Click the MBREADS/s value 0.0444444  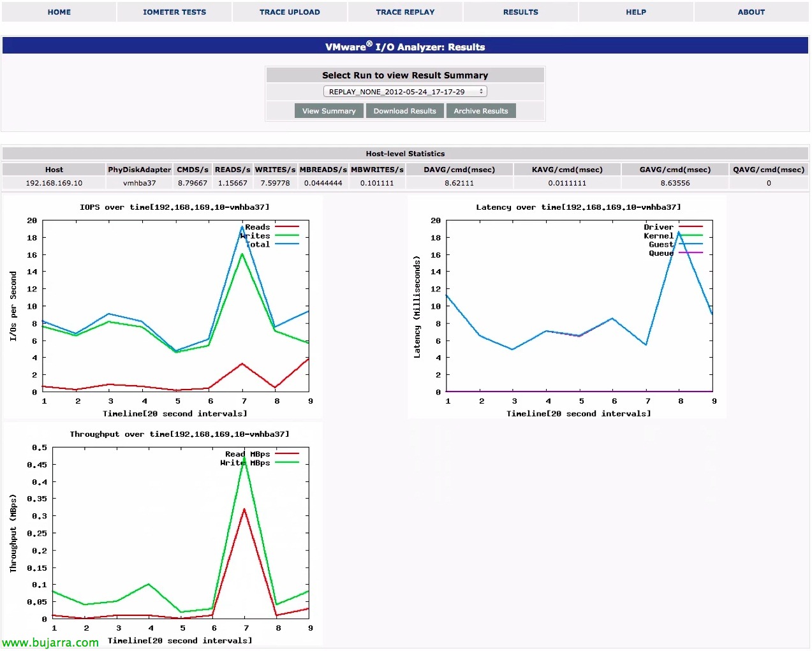click(x=323, y=183)
